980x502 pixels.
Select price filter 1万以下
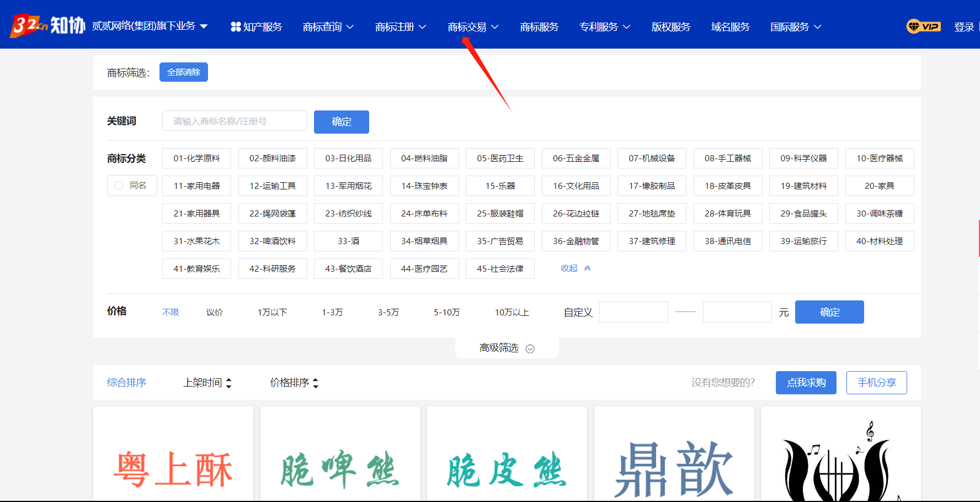[272, 312]
